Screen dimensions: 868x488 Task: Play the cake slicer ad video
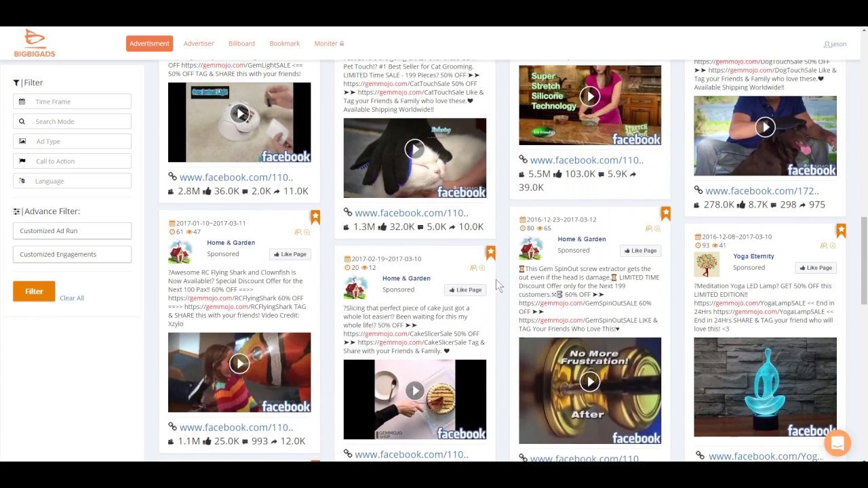(414, 390)
